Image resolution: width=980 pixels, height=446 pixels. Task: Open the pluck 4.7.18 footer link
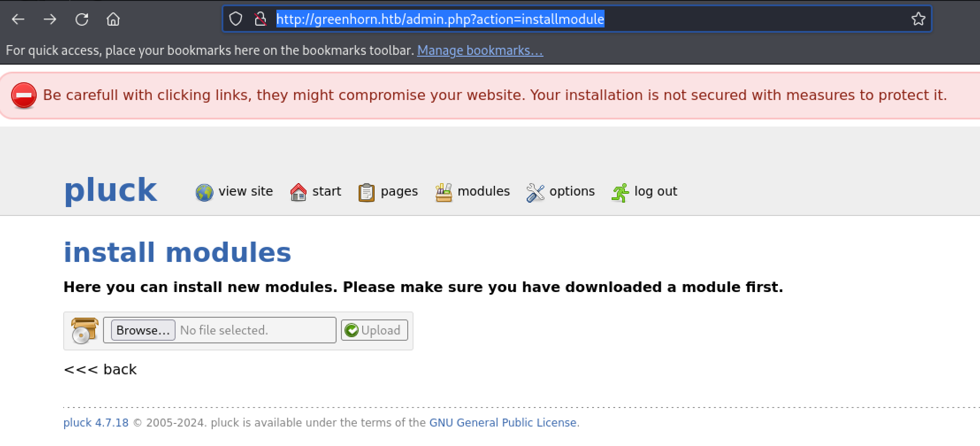[96, 423]
